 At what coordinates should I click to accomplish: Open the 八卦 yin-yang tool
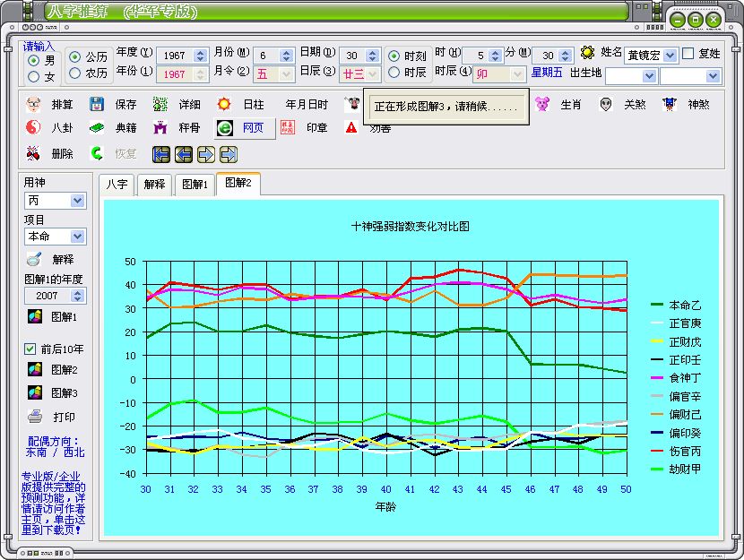(x=34, y=128)
